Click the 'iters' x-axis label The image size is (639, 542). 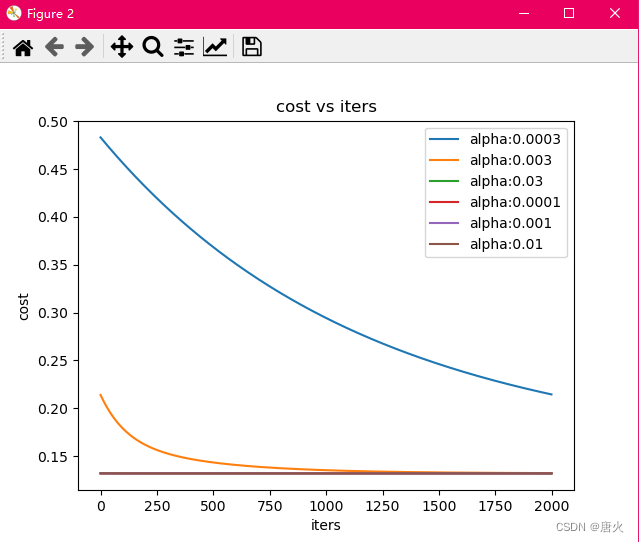pos(326,525)
